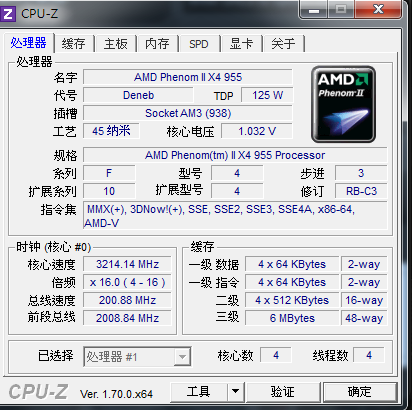The image size is (412, 410).
Task: Click the 线程数 value 4
Action: (x=369, y=355)
